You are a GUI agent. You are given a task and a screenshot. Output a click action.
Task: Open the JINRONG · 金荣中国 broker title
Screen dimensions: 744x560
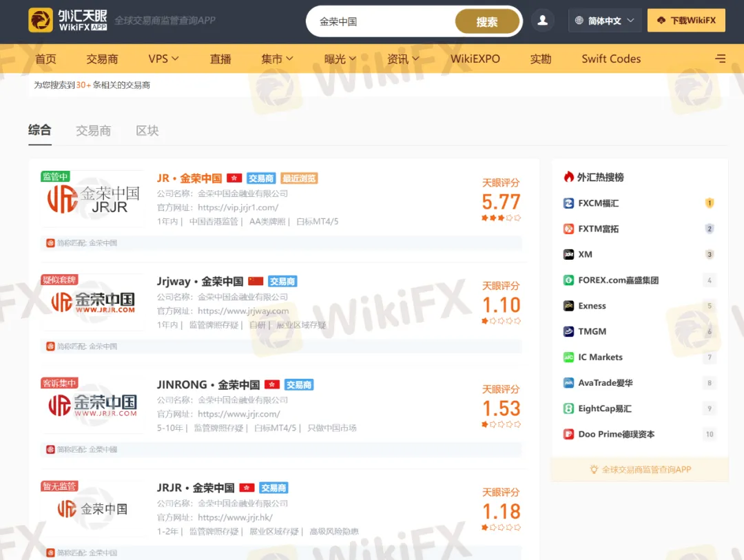(208, 384)
